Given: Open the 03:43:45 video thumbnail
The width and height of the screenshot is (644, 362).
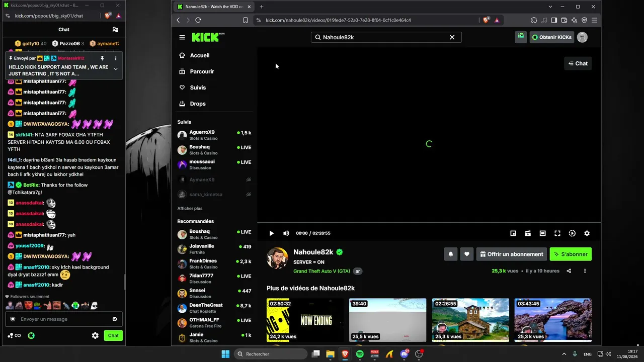Looking at the screenshot, I should pos(553,320).
